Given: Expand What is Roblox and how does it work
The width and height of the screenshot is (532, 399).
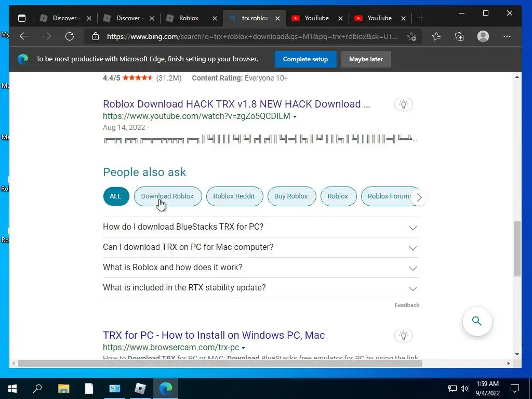Looking at the screenshot, I should [x=261, y=268].
